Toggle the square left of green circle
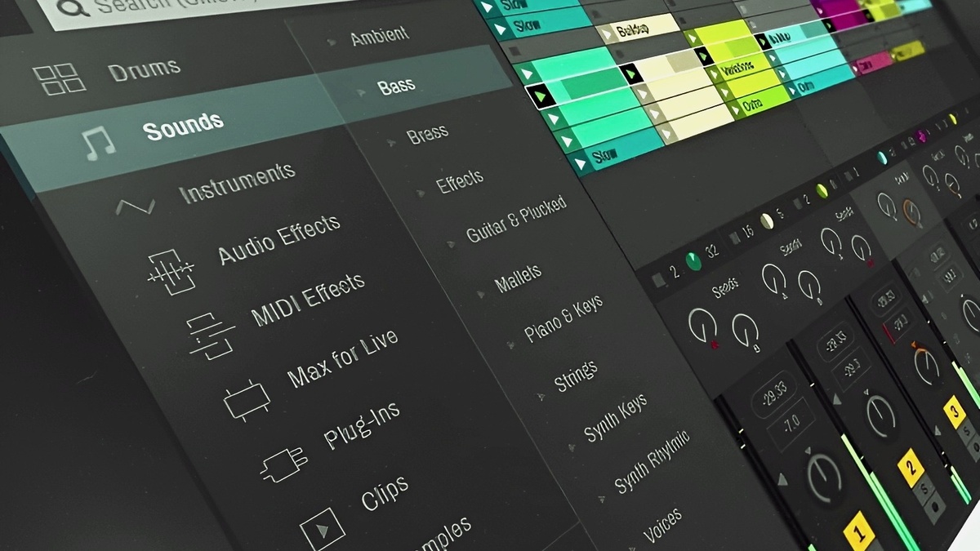Screen dimensions: 980x551 (x=659, y=280)
